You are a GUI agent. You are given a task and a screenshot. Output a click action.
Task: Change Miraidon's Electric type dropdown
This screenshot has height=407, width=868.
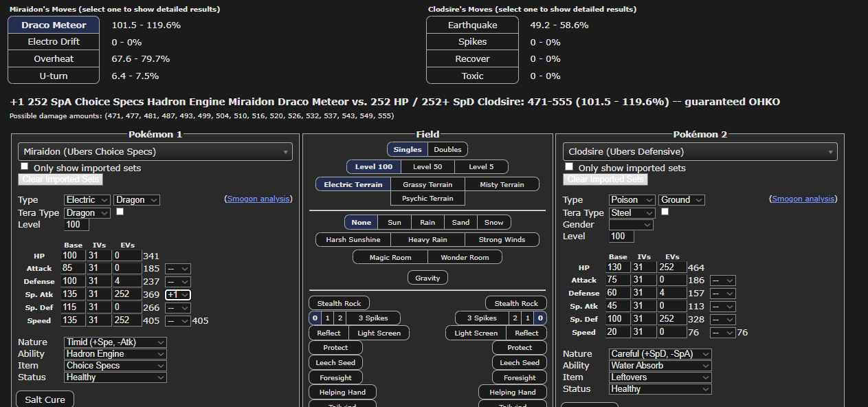coord(87,200)
